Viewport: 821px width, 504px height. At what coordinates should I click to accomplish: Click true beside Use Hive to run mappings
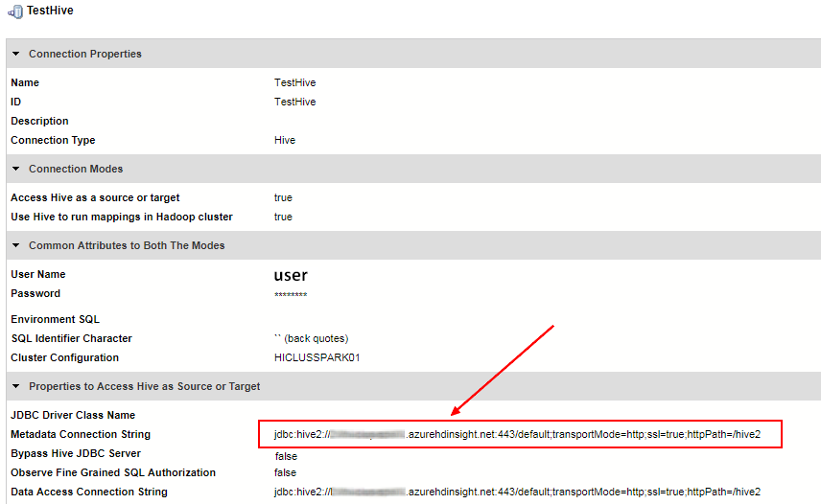point(283,217)
